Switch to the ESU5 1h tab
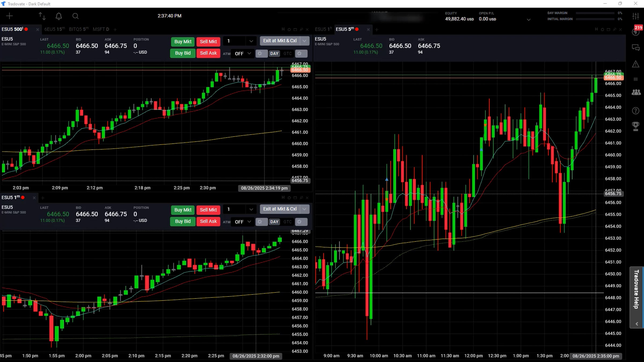The height and width of the screenshot is (362, 644). (323, 29)
